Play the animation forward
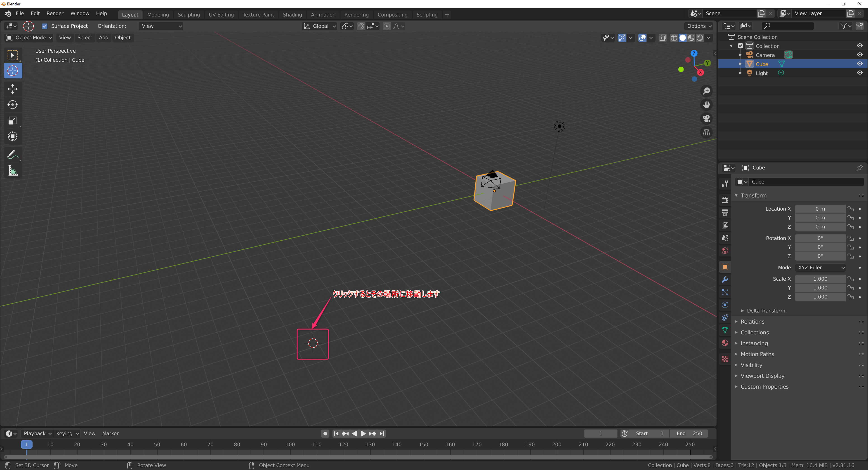 (x=363, y=434)
